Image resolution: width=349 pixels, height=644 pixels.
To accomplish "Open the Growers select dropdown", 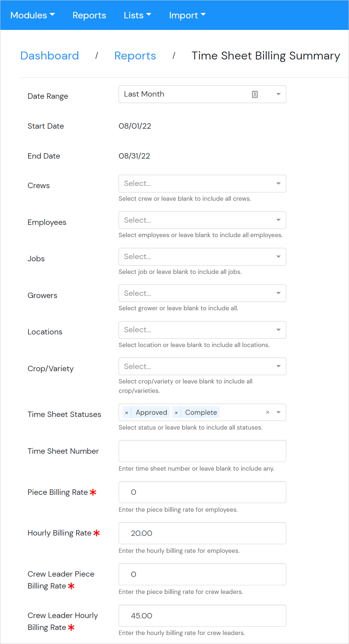I will pos(278,293).
